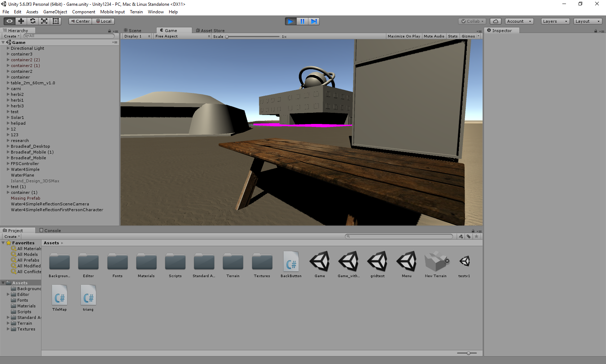The height and width of the screenshot is (364, 606).
Task: Open the Layers dropdown
Action: tap(555, 21)
